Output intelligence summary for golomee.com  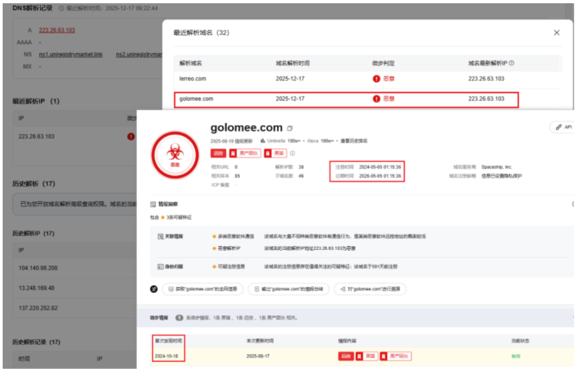click(x=288, y=289)
